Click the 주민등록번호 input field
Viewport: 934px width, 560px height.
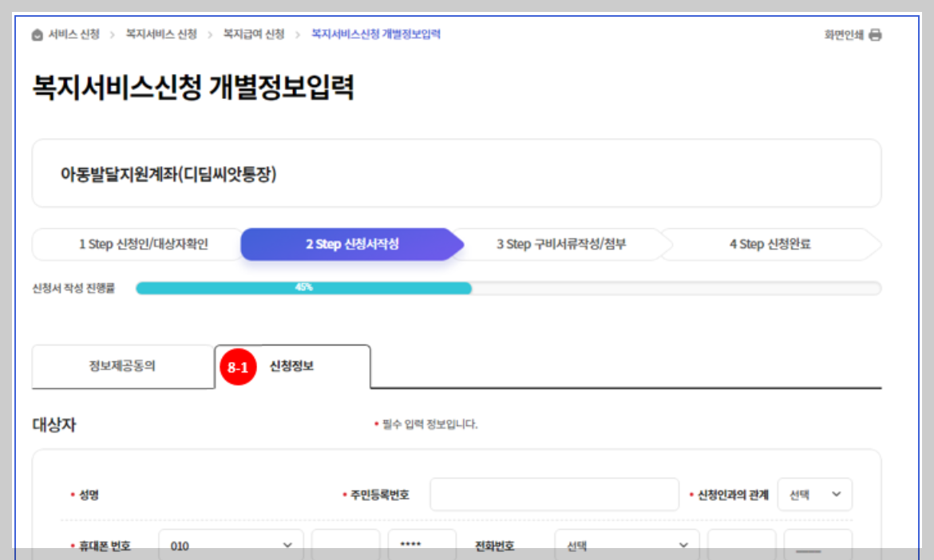[x=555, y=495]
